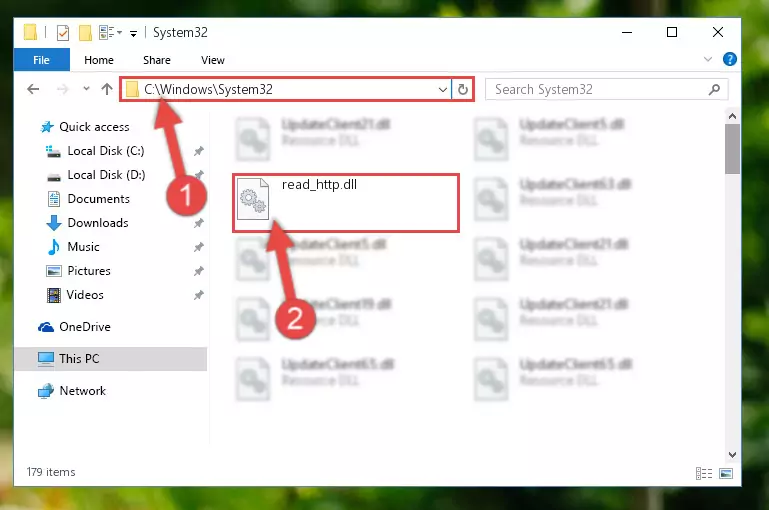Click the Forward navigation arrow
The width and height of the screenshot is (769, 510).
[62, 89]
